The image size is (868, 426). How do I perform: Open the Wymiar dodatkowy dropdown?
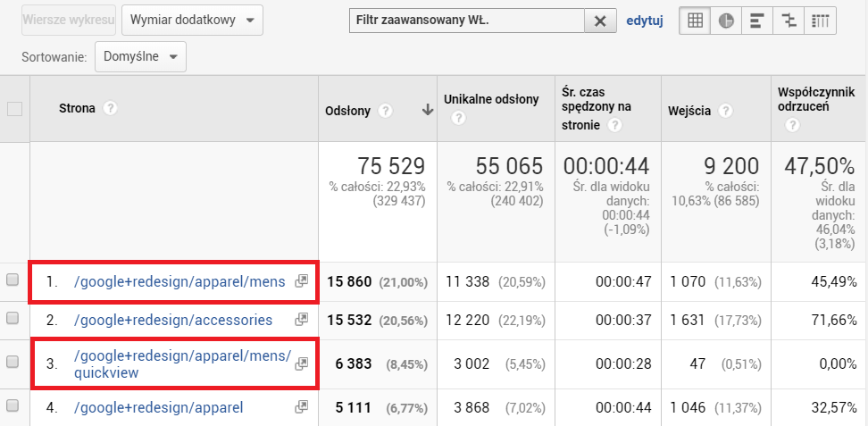(x=192, y=20)
